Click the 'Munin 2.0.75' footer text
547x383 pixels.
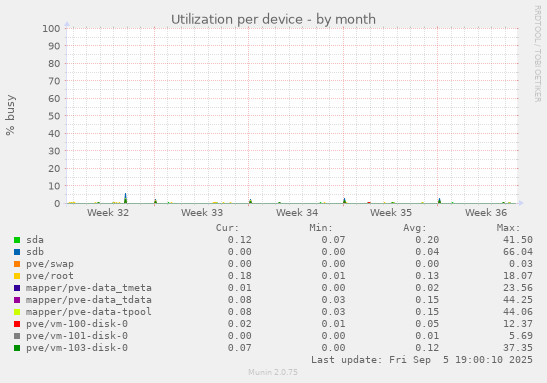tap(273, 373)
